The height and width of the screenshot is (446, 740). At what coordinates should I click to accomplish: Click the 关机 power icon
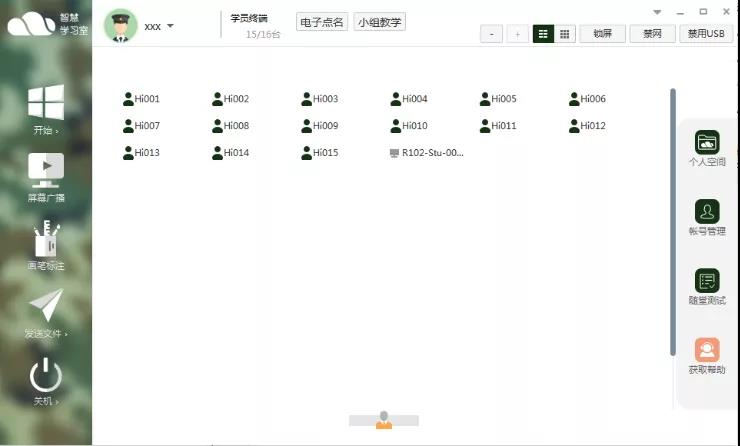point(46,375)
